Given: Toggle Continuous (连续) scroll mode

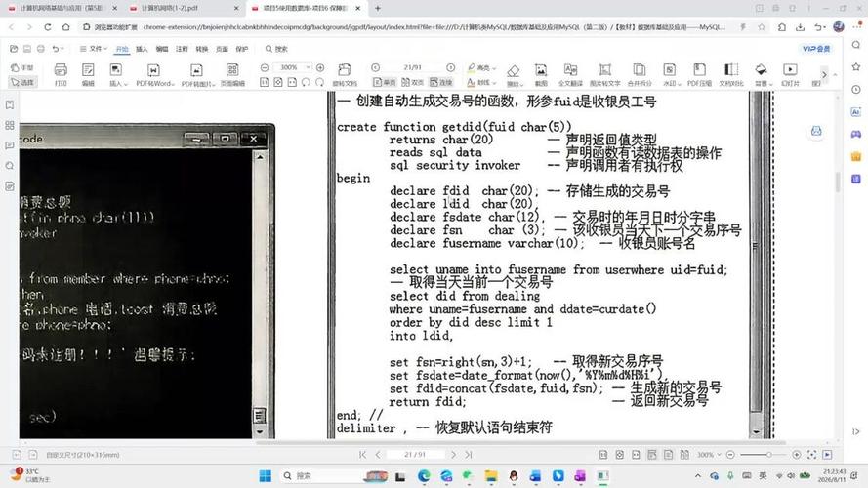Looking at the screenshot, I should [441, 82].
